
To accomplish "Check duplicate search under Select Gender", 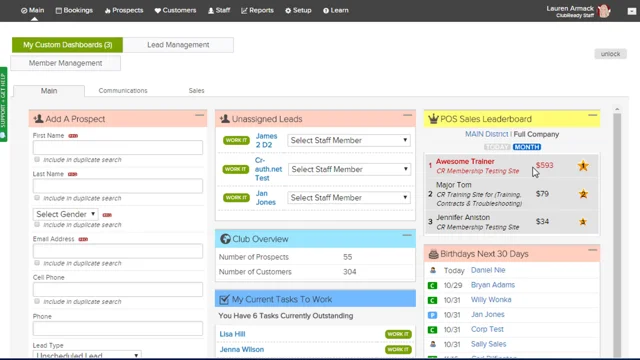I will [x=37, y=224].
